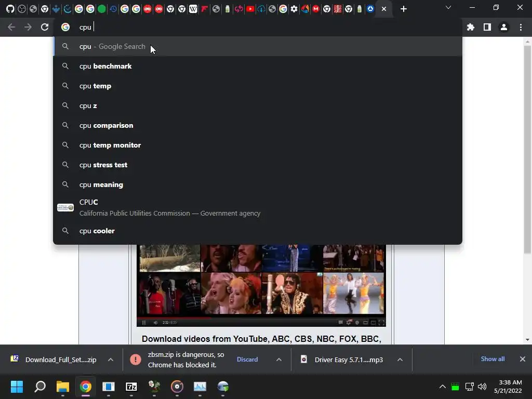Open the Download_Full_Set zip download
The height and width of the screenshot is (399, 532).
[x=54, y=360]
